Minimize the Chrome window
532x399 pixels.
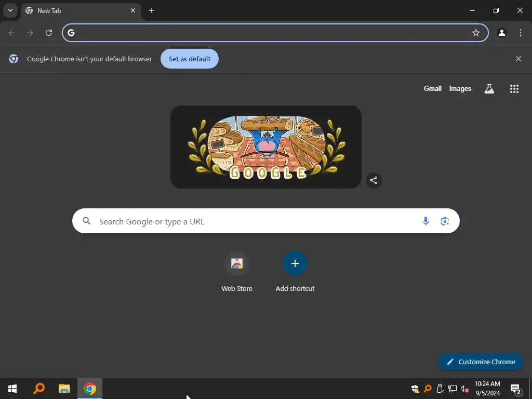pos(472,10)
